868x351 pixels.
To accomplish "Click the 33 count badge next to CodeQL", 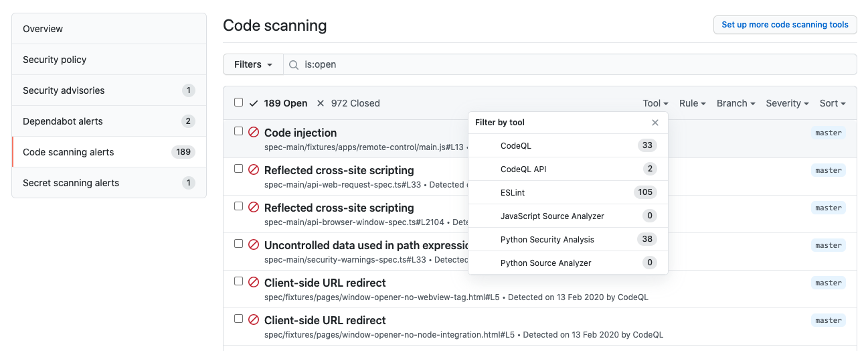I will [647, 145].
